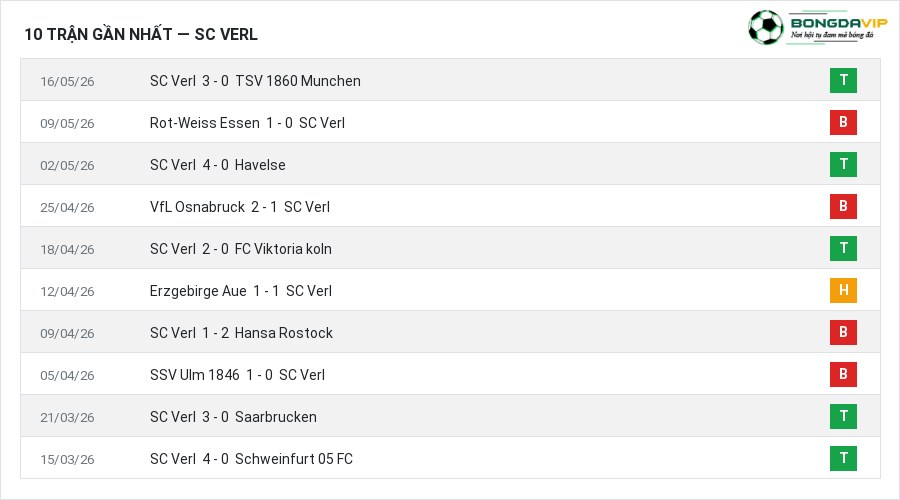Click the BONGDAVIP brand text
900x500 pixels.
point(839,22)
